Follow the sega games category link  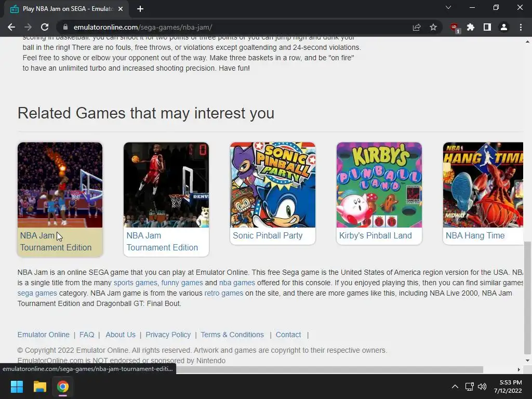click(x=37, y=293)
